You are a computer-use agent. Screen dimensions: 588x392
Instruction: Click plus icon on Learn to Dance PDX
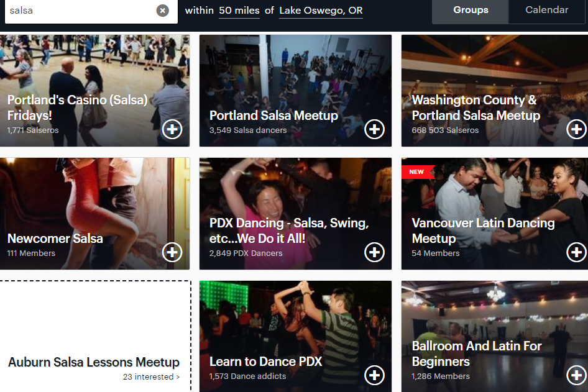pos(374,375)
